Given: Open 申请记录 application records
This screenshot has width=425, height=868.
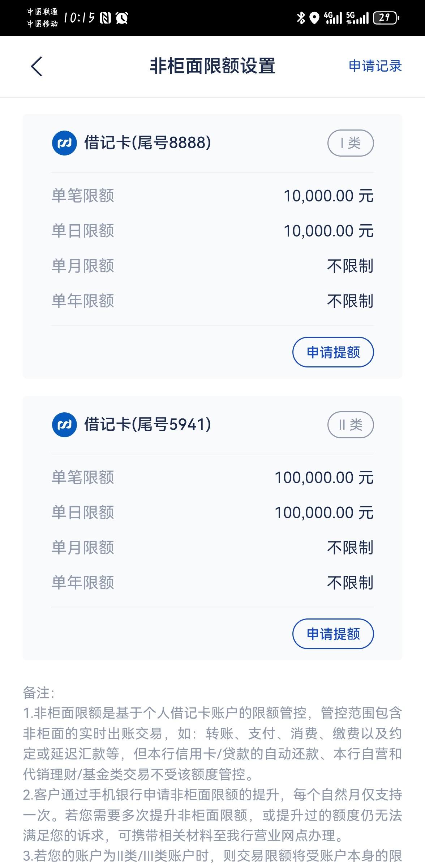Looking at the screenshot, I should pos(375,66).
